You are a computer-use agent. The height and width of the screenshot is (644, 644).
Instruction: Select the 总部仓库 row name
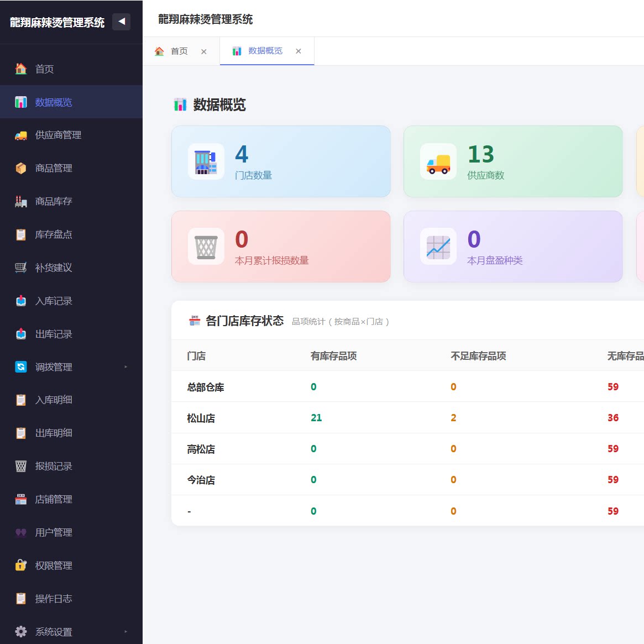point(205,387)
